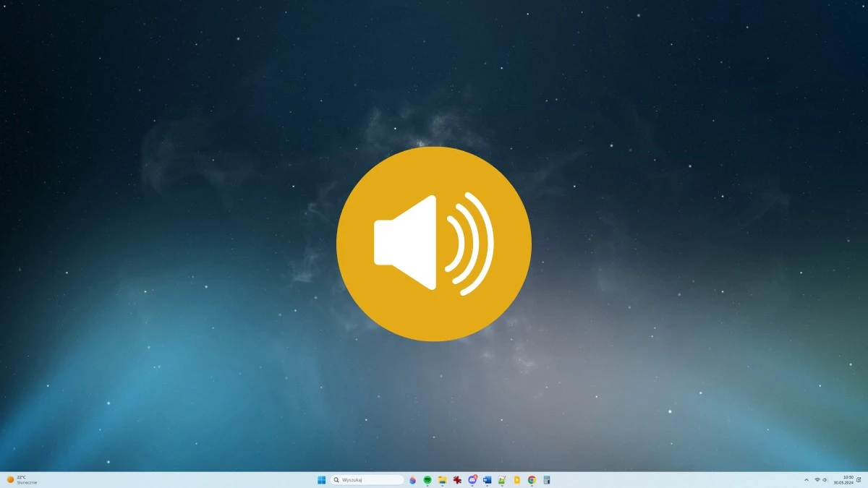This screenshot has height=488, width=868.
Task: Open the yellow notes app on taskbar
Action: [x=516, y=479]
